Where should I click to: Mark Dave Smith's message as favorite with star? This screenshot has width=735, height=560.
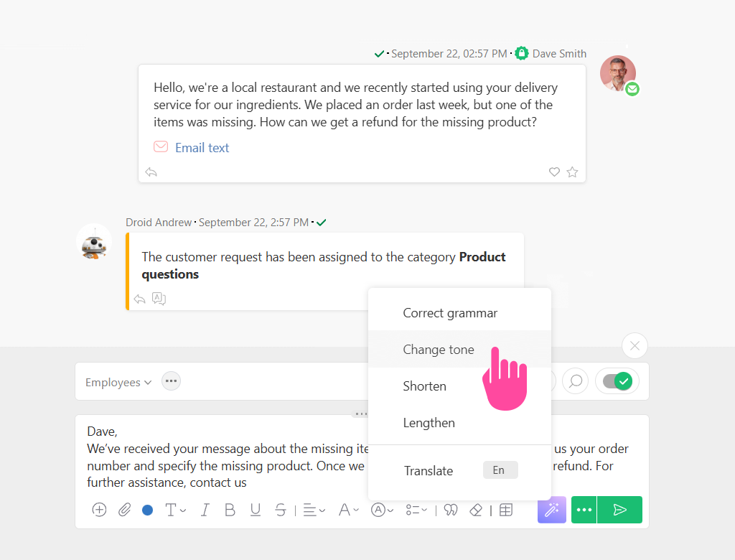[x=572, y=172]
